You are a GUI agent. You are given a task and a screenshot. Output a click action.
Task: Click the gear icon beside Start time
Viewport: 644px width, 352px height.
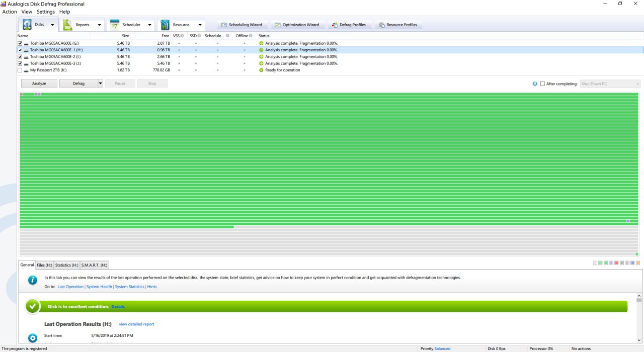pyautogui.click(x=33, y=338)
